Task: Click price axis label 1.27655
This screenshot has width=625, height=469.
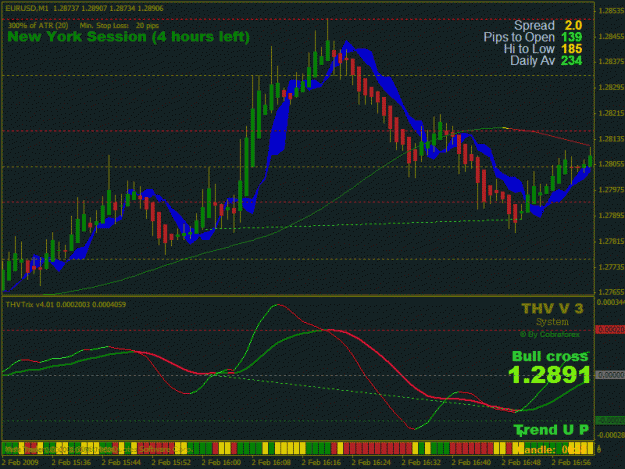Action: (x=611, y=292)
